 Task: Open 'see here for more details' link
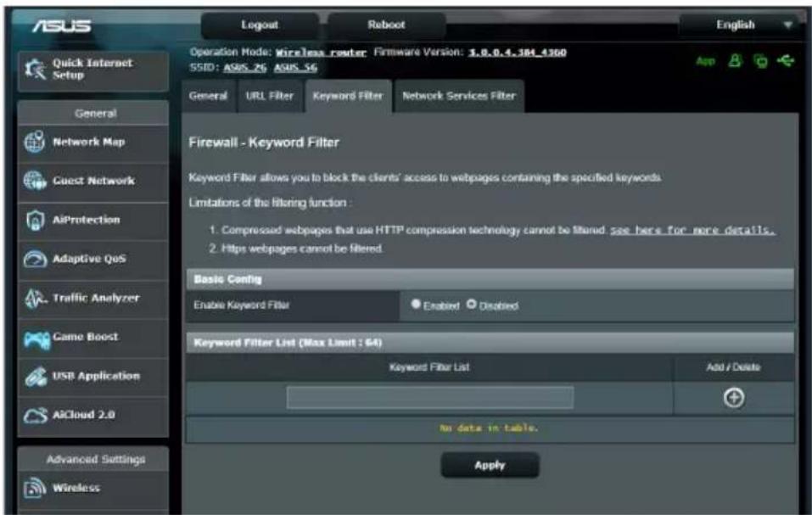tap(692, 230)
